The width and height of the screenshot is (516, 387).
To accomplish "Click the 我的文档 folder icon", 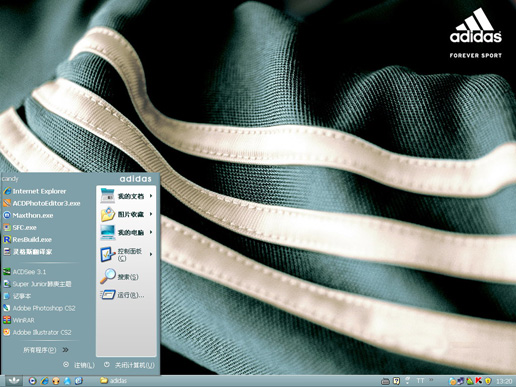I will point(108,196).
